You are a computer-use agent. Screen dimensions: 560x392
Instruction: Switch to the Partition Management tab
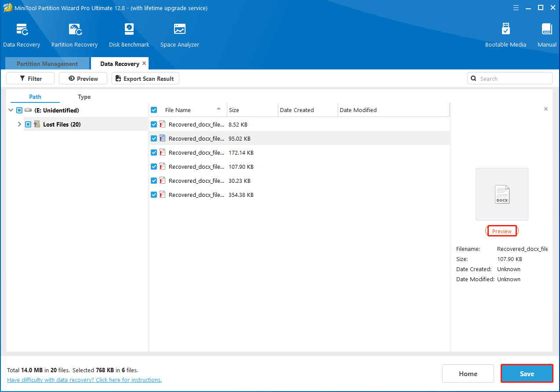click(x=47, y=64)
